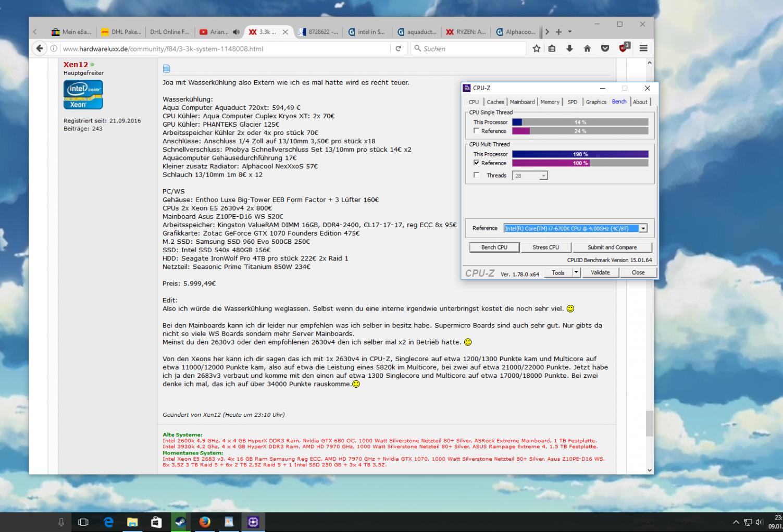The width and height of the screenshot is (783, 532).
Task: Open the post document icon in Xen12's post
Action: (x=167, y=68)
